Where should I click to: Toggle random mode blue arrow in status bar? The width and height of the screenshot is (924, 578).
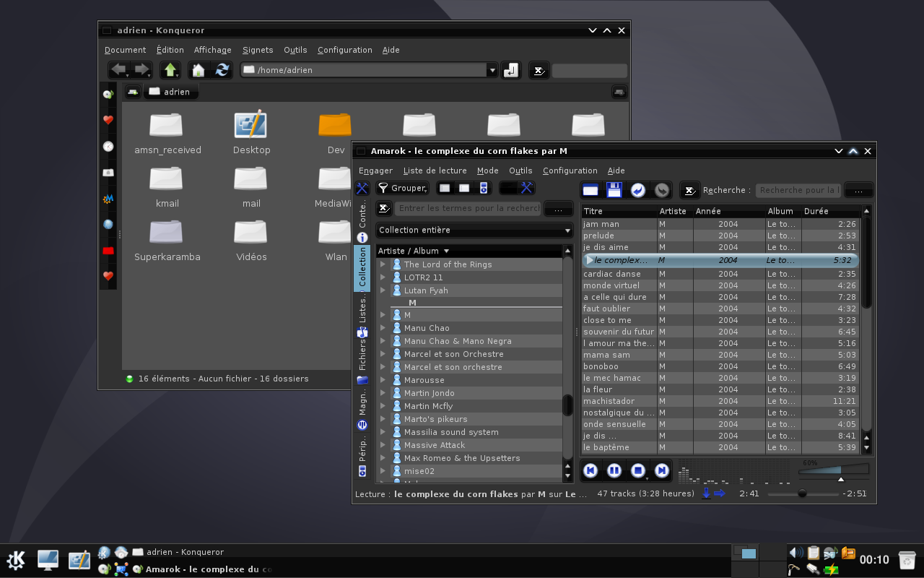pyautogui.click(x=720, y=493)
